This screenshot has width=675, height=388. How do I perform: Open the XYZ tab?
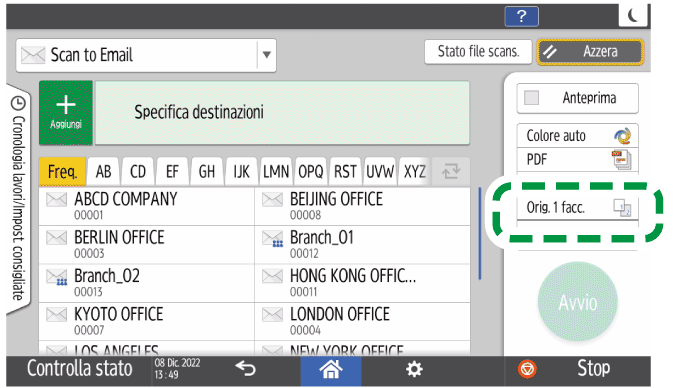pos(415,172)
